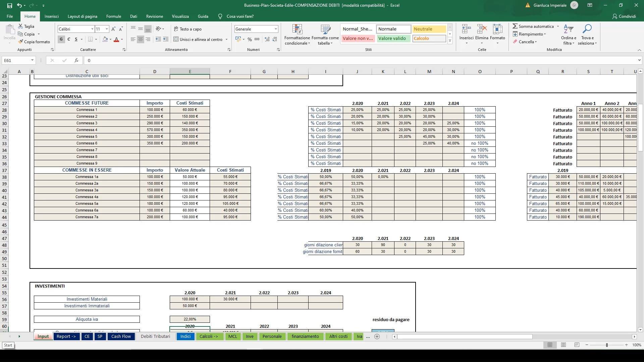Collapse the ribbon with the chevron
Screen dimensions: 644x362
639,50
